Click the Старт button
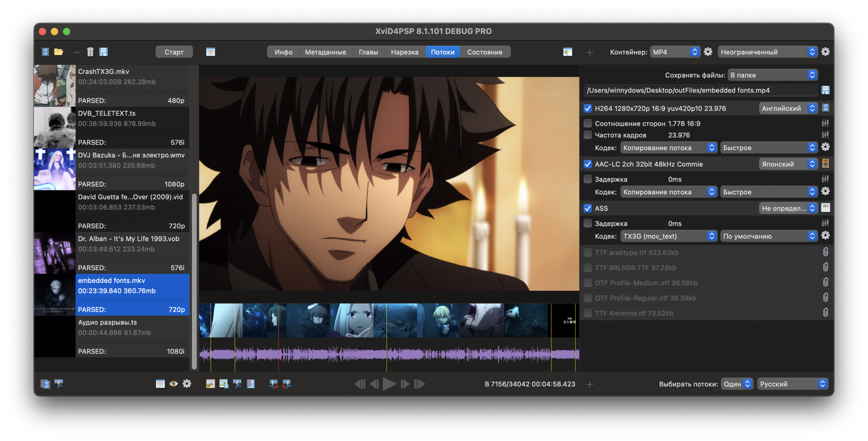 (174, 52)
